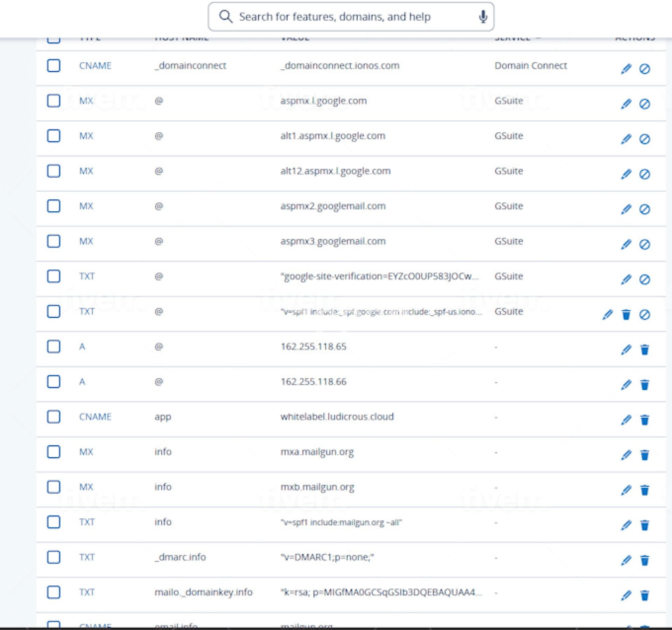This screenshot has width=672, height=630.
Task: Focus the search features and domains field
Action: [x=350, y=16]
